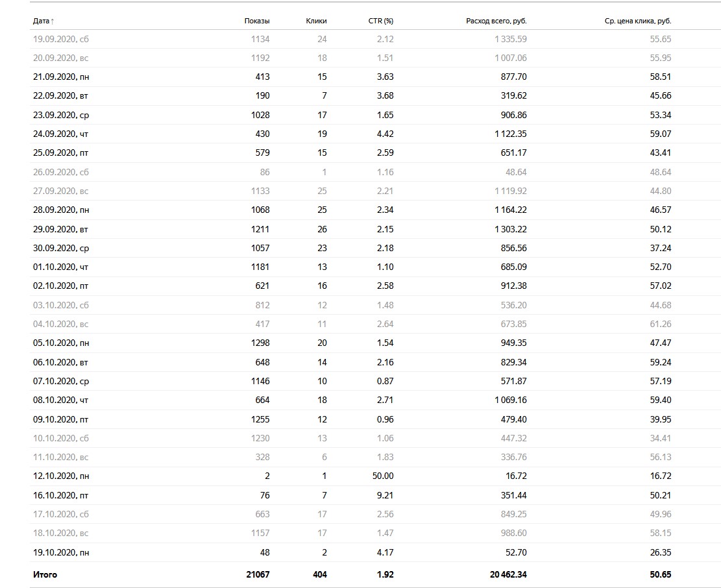This screenshot has height=588, width=721.
Task: Click CTR value 50.00 cell
Action: tap(383, 476)
